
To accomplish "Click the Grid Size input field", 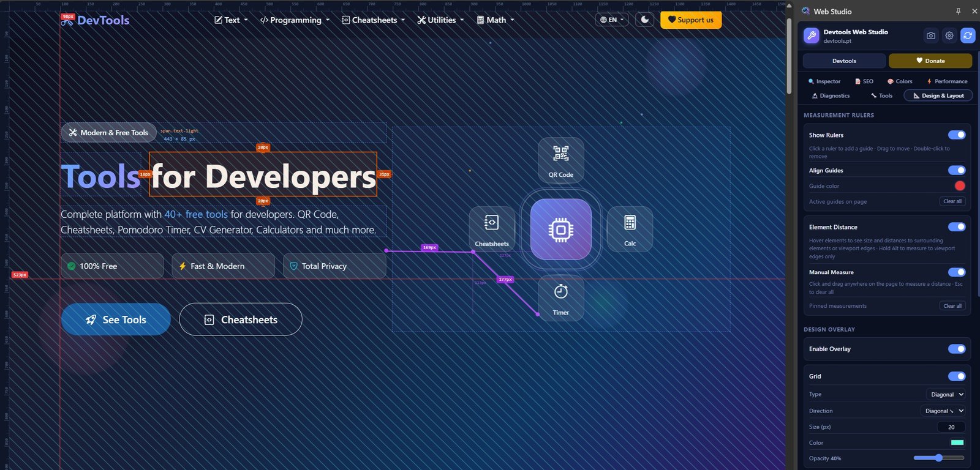I will (x=951, y=427).
